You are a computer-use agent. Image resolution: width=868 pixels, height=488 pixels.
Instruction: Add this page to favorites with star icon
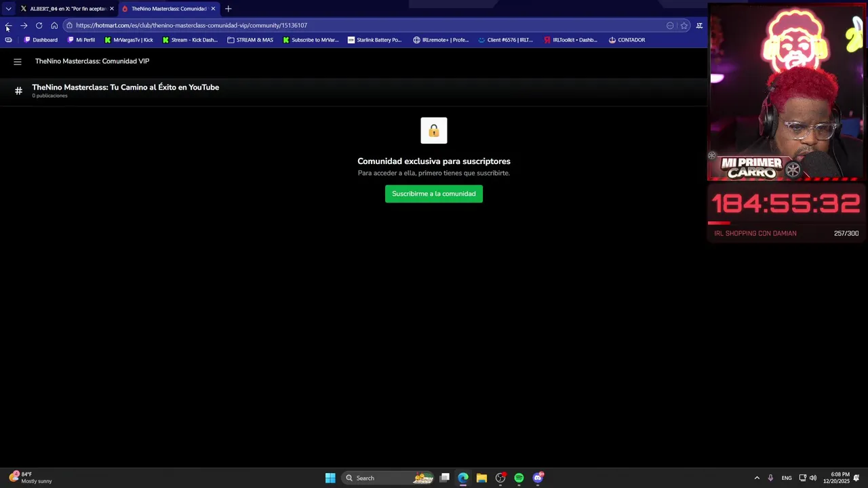[x=684, y=26]
